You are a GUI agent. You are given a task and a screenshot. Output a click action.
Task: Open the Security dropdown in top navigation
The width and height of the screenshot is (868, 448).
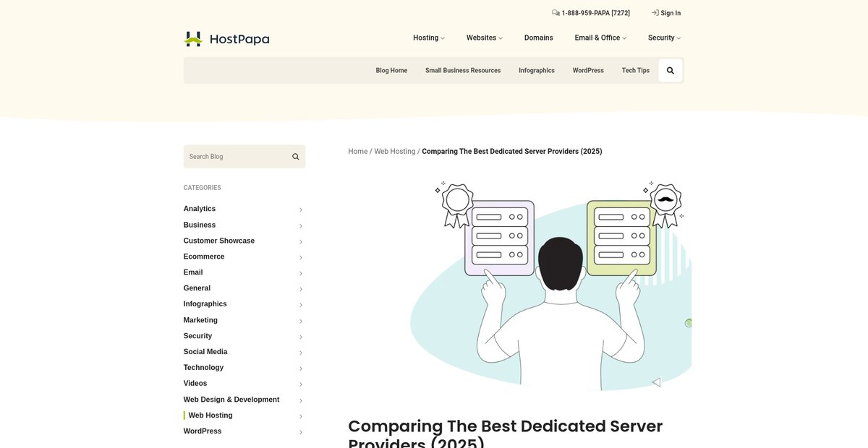[664, 38]
